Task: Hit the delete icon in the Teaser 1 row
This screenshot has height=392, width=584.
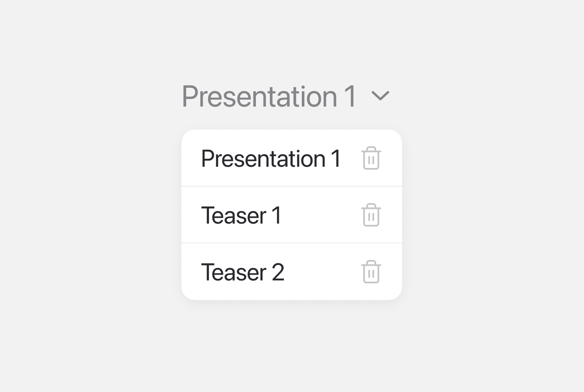Action: pyautogui.click(x=371, y=215)
